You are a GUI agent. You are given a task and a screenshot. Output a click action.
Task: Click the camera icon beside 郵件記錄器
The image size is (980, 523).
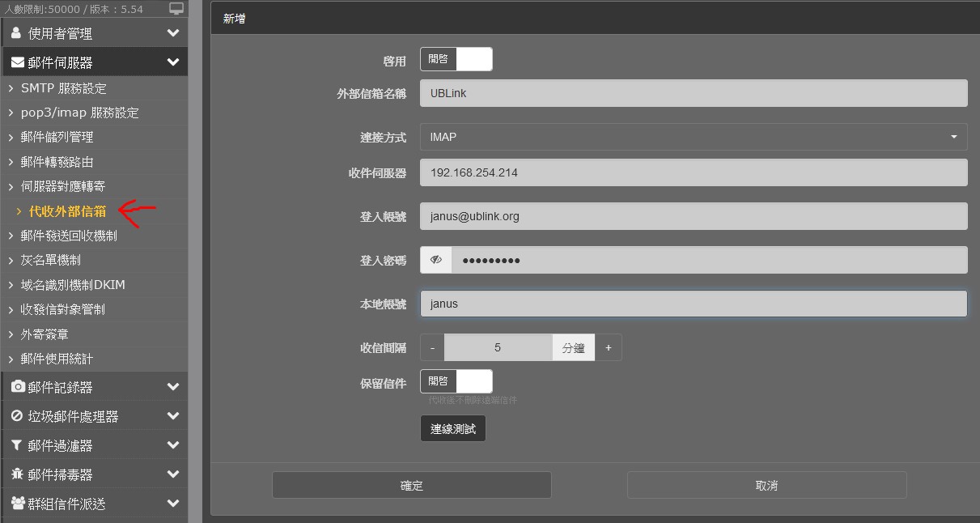pos(18,387)
